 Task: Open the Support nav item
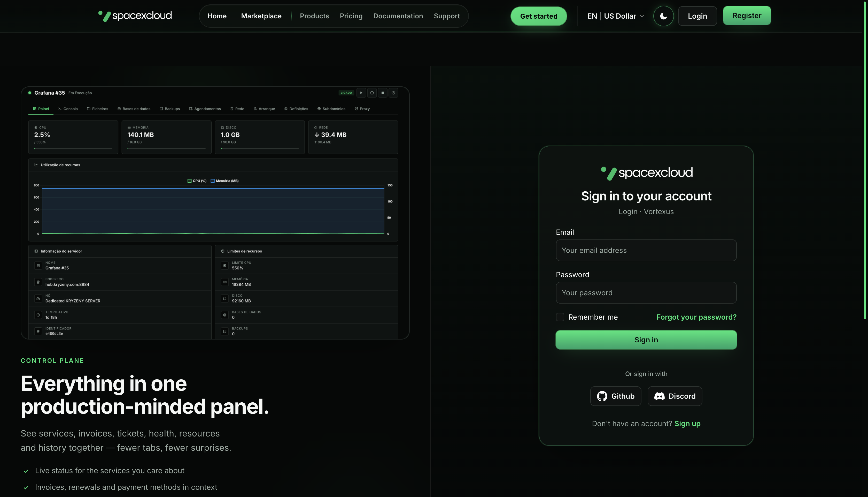click(x=447, y=16)
